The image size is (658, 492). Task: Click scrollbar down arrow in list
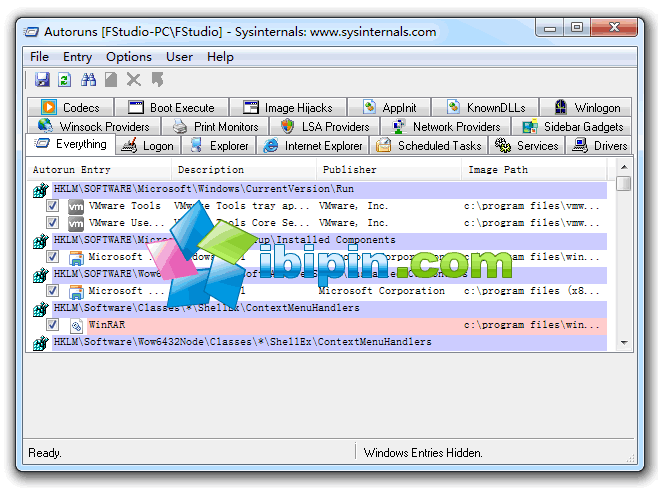tap(624, 343)
